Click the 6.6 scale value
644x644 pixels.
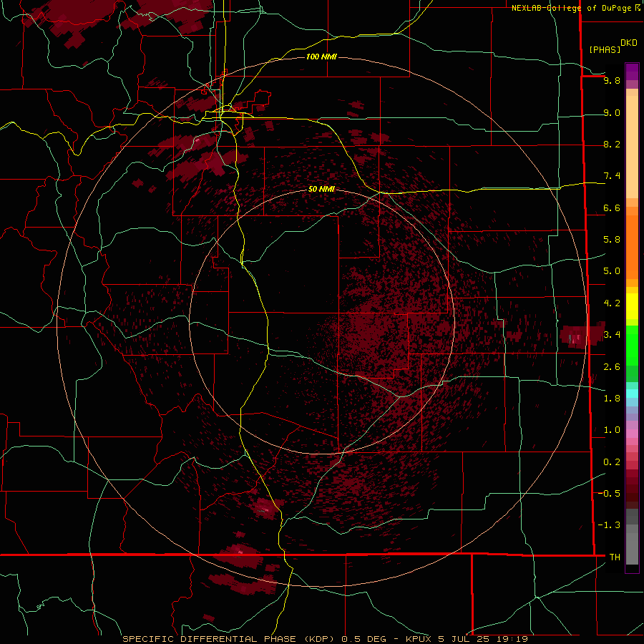[x=612, y=208]
